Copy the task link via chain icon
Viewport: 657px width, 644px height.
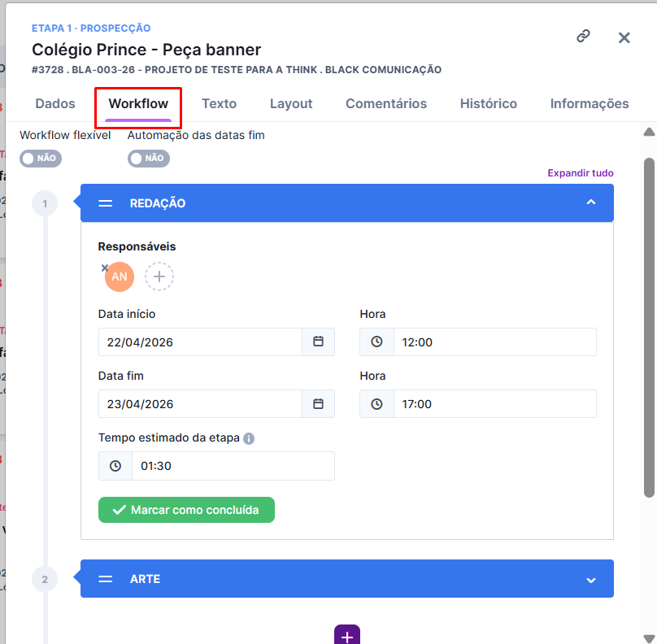pos(583,36)
